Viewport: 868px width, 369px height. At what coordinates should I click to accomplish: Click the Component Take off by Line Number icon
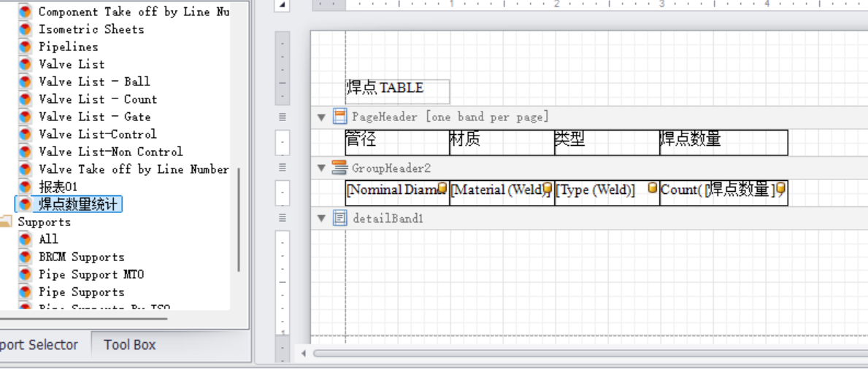25,11
